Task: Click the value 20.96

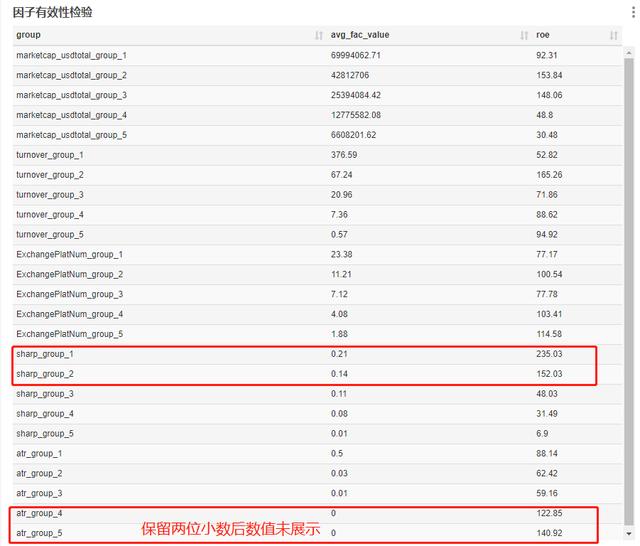Action: [342, 195]
